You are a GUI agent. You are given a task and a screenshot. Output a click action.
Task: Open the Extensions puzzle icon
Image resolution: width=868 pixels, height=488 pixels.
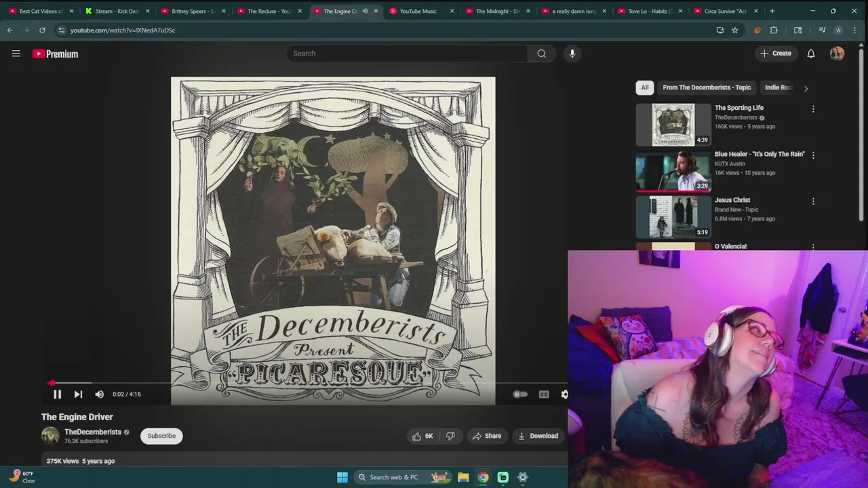click(x=774, y=30)
